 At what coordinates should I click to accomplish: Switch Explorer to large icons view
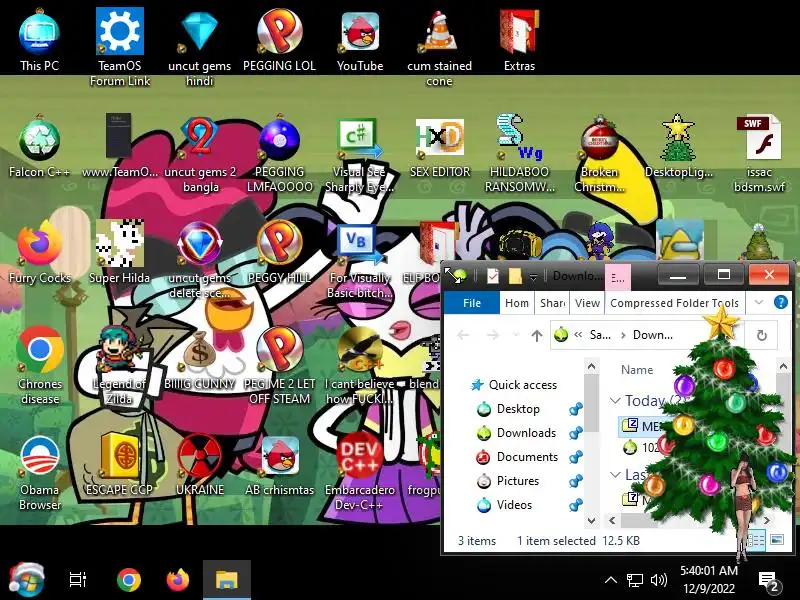tap(777, 540)
